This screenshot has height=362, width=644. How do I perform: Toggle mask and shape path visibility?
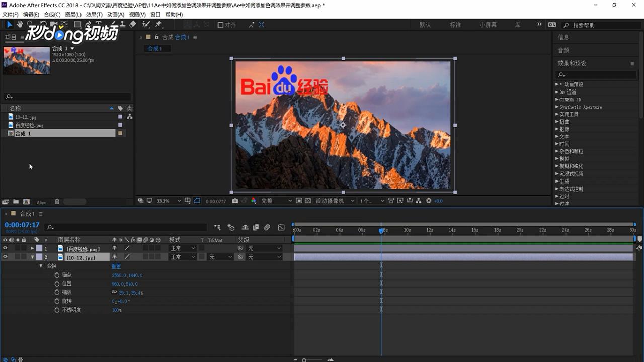197,201
